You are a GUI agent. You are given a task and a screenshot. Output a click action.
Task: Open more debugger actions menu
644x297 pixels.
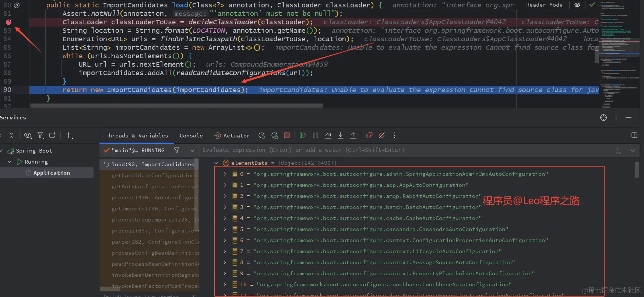pos(394,135)
